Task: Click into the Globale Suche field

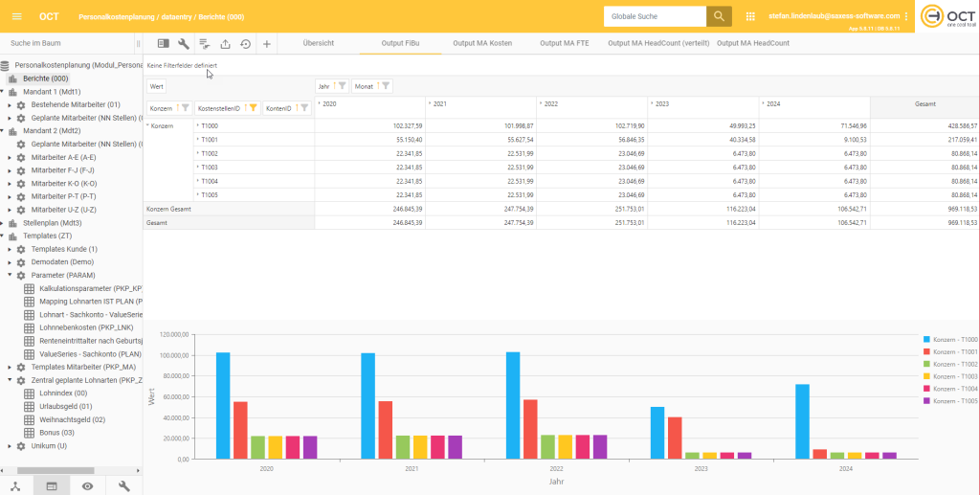Action: (655, 16)
